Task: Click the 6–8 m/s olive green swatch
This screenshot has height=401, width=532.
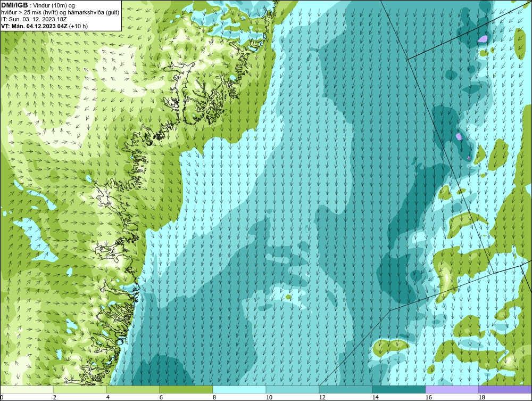Action: [186, 389]
